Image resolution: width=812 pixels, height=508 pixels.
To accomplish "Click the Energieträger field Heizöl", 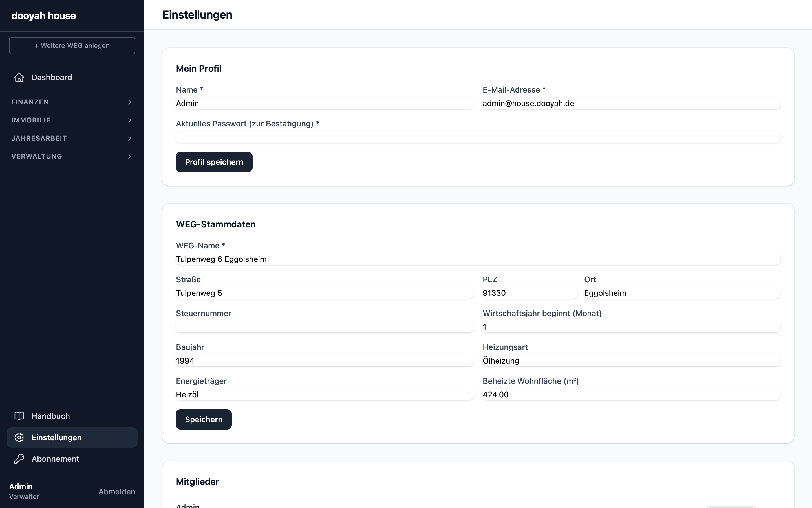I will coord(325,395).
